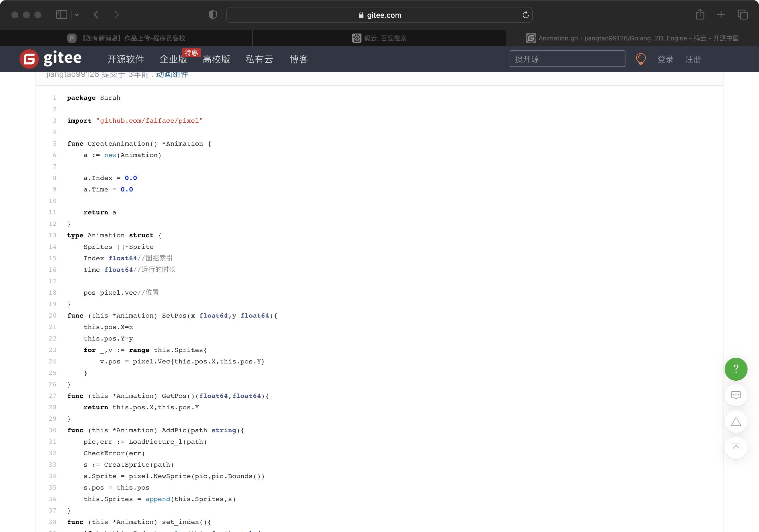Select line number 20
The height and width of the screenshot is (532, 759).
point(52,315)
